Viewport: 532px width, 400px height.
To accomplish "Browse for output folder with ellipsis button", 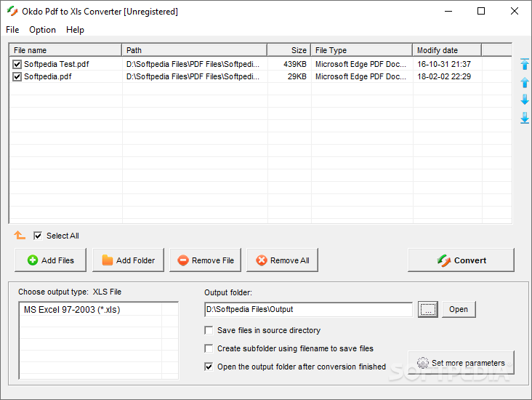I will (428, 309).
